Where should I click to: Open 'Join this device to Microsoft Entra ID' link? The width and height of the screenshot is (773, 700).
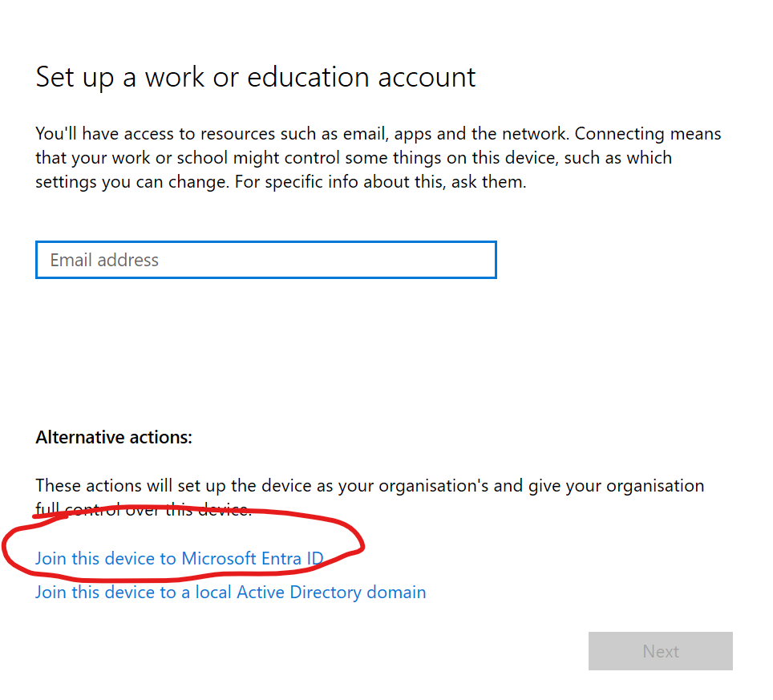pyautogui.click(x=180, y=559)
